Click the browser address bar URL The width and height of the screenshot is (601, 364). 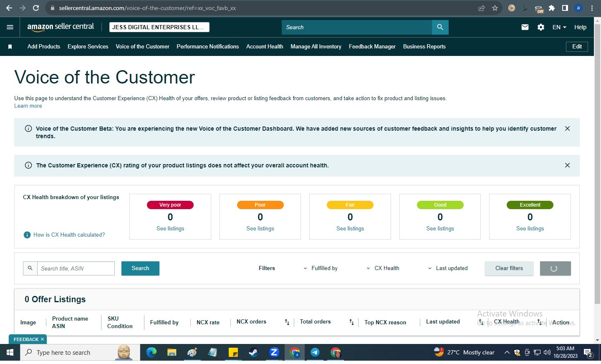tap(147, 8)
